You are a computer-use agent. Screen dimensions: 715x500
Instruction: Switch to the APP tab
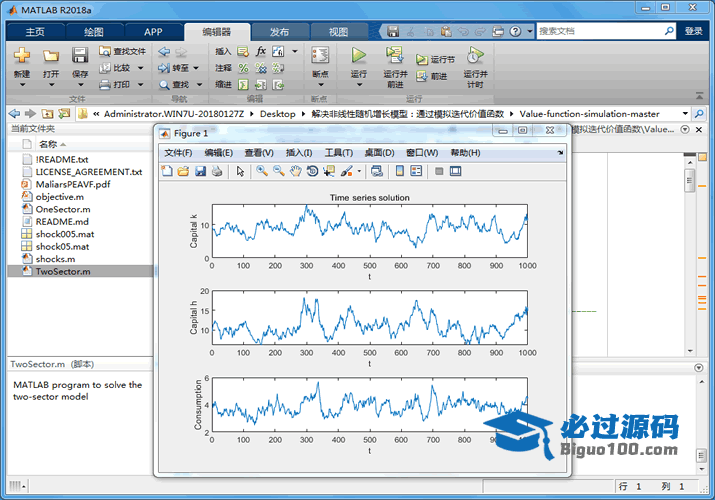click(153, 32)
